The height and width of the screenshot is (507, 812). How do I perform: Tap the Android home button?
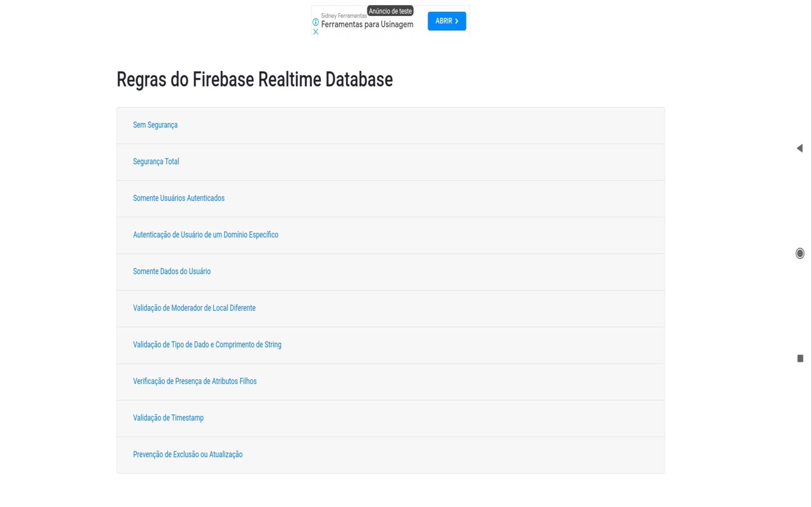pos(801,253)
